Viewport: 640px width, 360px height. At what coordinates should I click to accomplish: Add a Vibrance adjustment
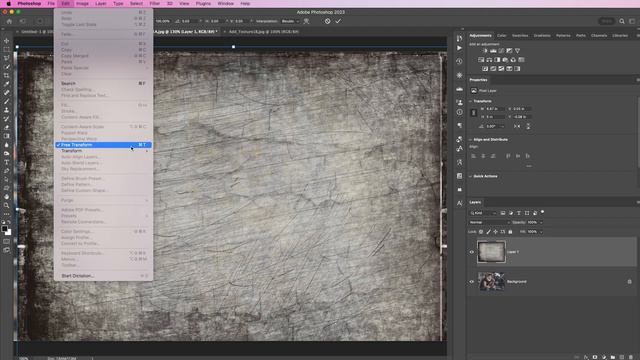coord(517,51)
